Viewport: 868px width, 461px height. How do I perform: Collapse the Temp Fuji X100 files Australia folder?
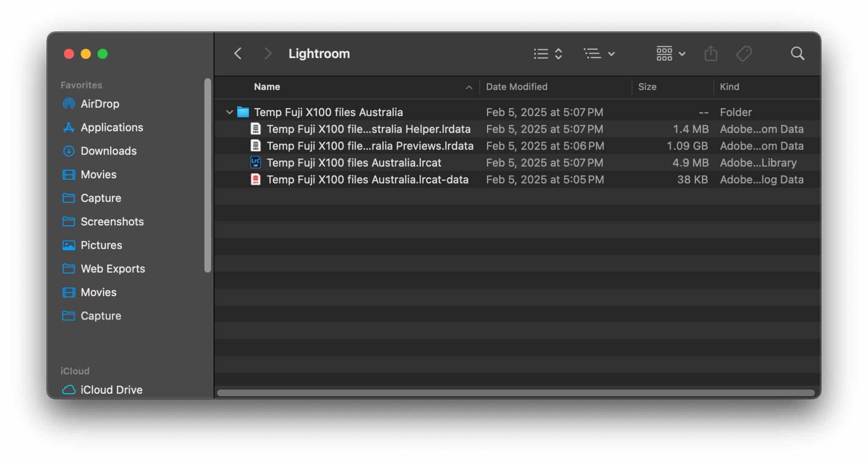click(229, 112)
